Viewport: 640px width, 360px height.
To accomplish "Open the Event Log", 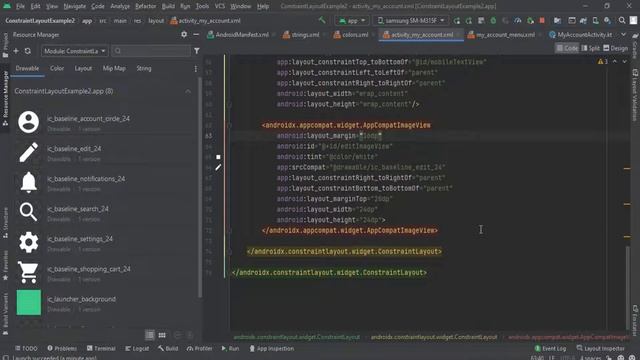I will [550, 349].
